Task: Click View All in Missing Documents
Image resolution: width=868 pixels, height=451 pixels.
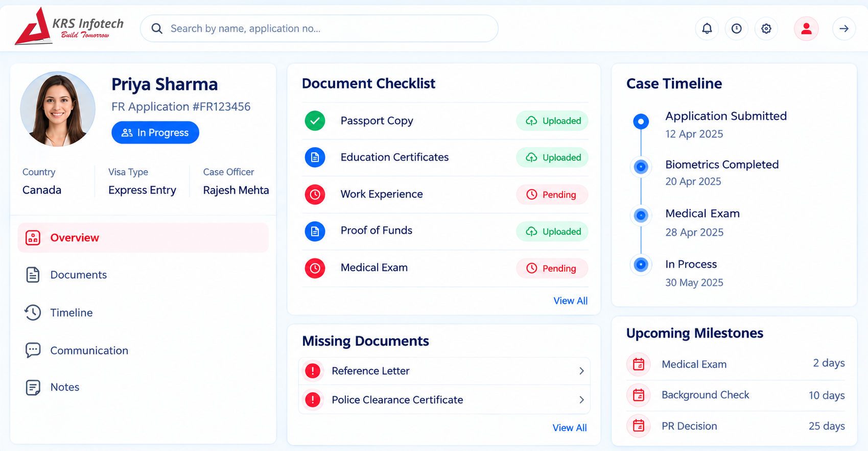Action: tap(570, 428)
